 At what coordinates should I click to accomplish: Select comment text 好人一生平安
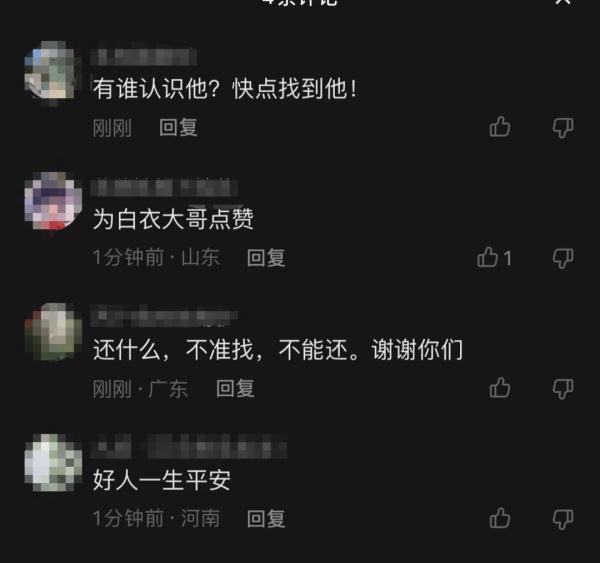[162, 480]
